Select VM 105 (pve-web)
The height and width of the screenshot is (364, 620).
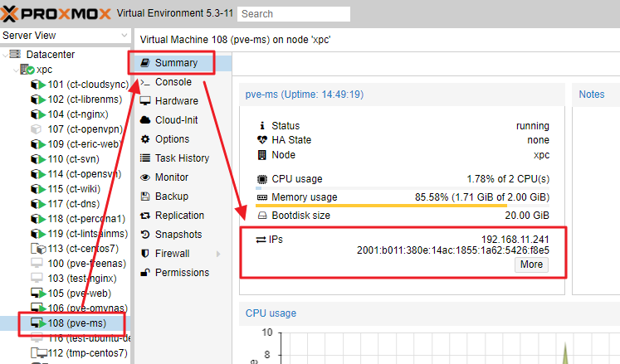(x=80, y=294)
